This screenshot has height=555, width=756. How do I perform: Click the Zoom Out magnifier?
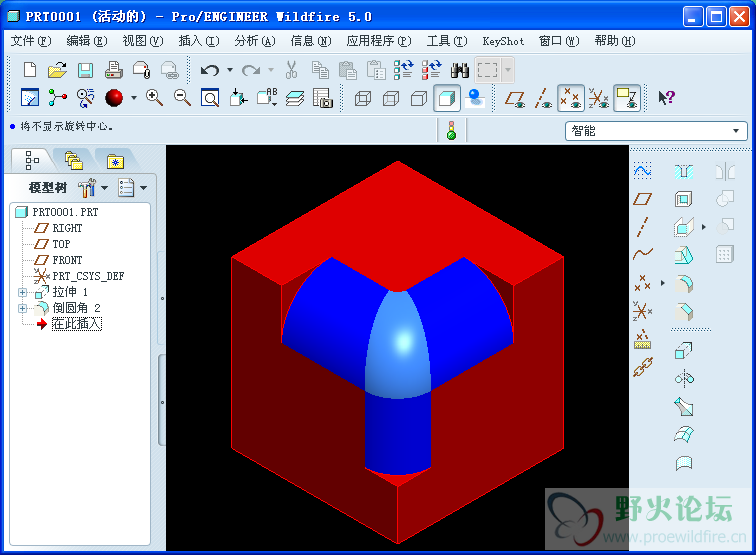182,98
